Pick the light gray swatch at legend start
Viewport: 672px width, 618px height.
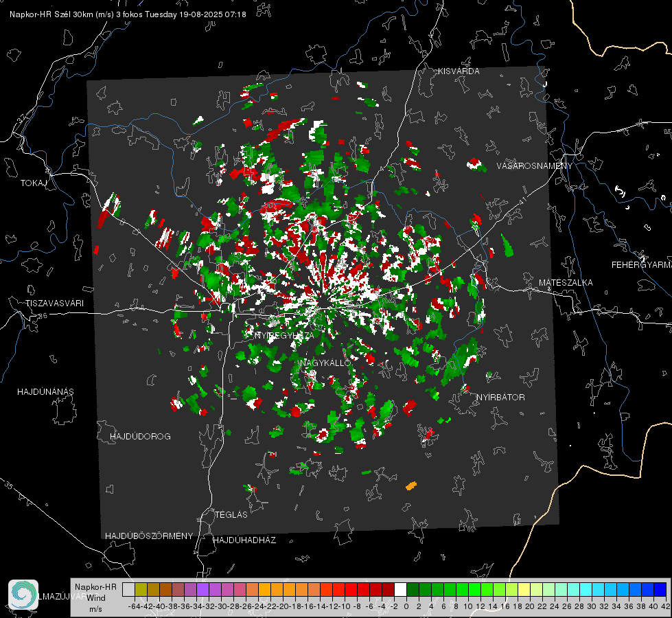click(128, 589)
